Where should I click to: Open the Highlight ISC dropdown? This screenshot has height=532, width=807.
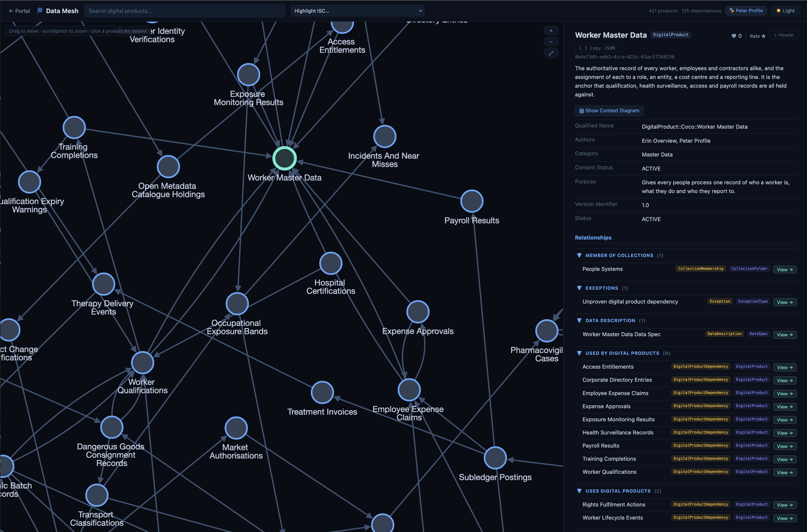(x=357, y=11)
